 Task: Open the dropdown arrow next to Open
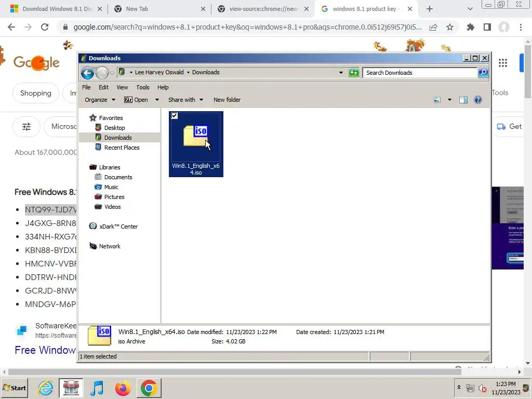tap(157, 100)
